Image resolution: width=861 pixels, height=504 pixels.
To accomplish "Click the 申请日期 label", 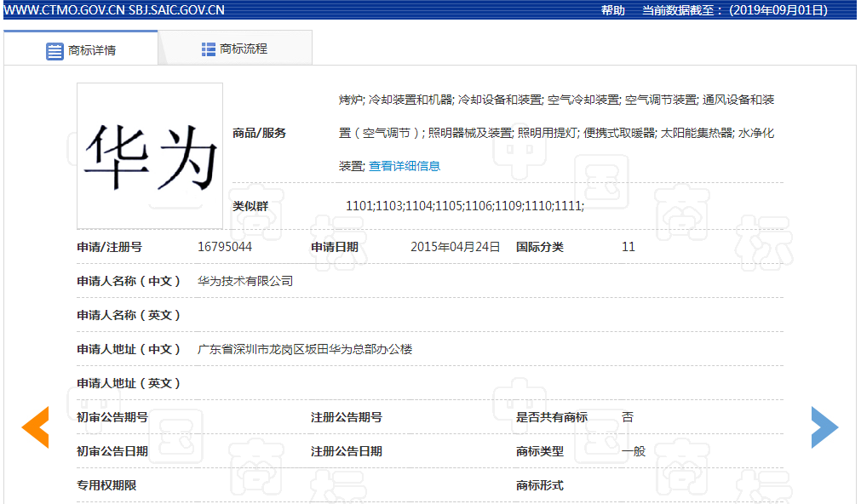I will tap(335, 247).
